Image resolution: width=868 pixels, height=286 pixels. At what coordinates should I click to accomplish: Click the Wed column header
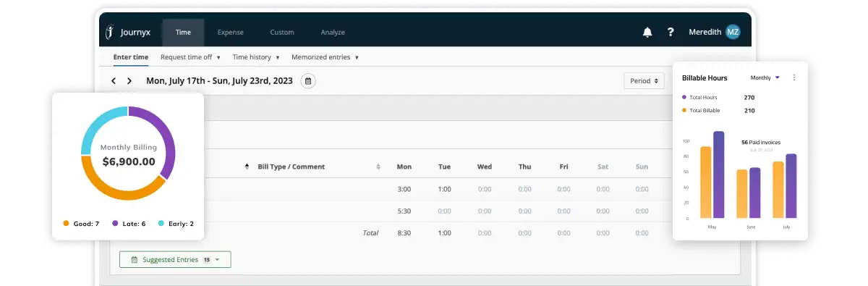[484, 167]
